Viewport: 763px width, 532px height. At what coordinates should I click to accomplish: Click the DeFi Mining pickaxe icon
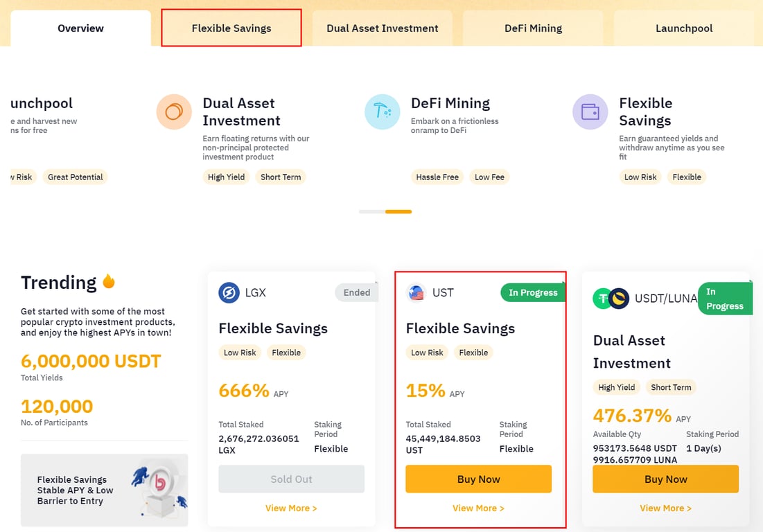click(382, 112)
